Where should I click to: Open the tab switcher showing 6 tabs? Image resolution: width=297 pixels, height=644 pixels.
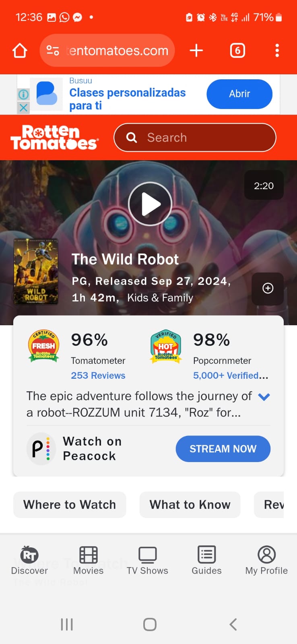(x=237, y=51)
